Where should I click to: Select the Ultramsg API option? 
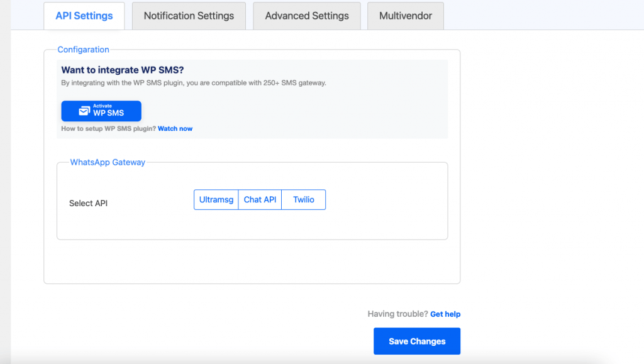[216, 200]
